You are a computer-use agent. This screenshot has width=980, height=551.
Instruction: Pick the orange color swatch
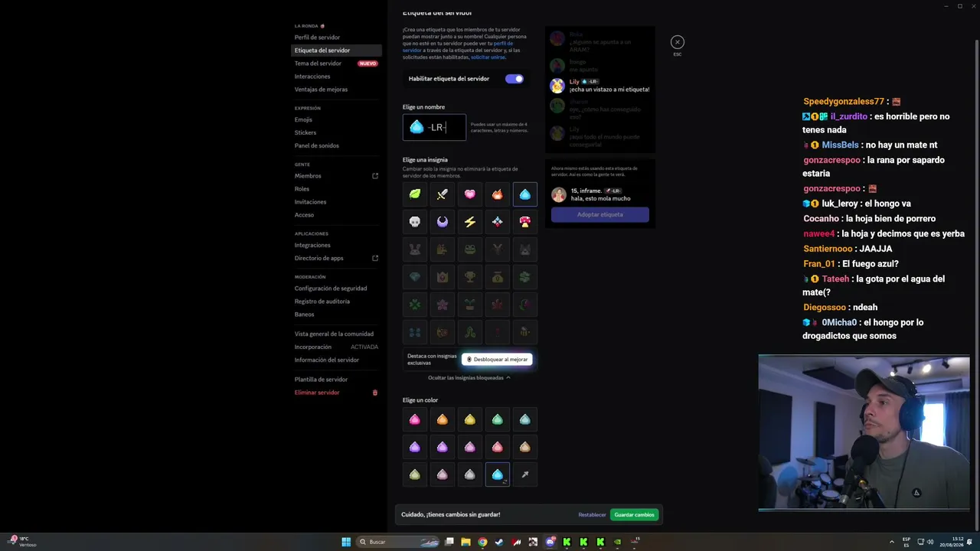point(443,419)
